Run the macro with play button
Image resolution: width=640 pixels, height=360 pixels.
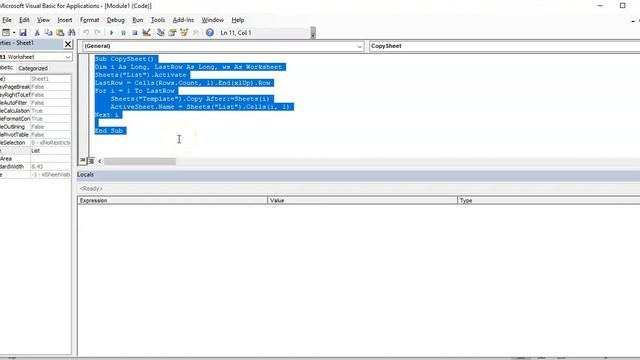pyautogui.click(x=111, y=33)
